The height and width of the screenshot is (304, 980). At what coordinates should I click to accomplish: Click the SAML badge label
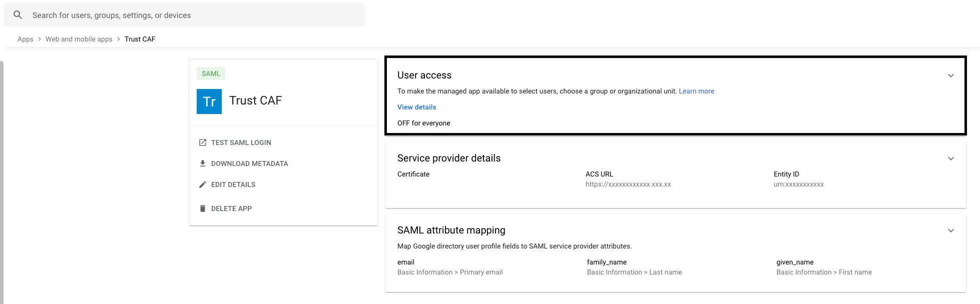211,73
